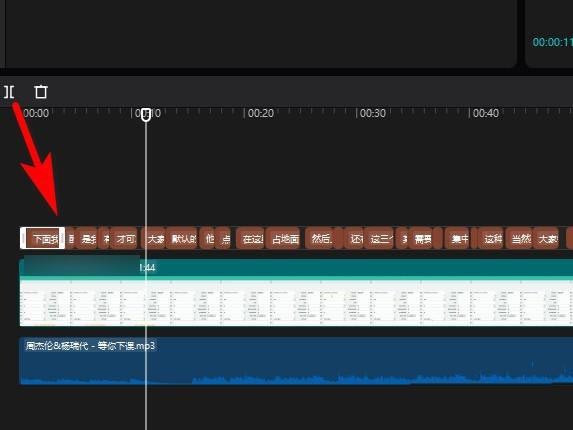573x430 pixels.
Task: Select the subtitle clip 在这
Action: coord(251,239)
